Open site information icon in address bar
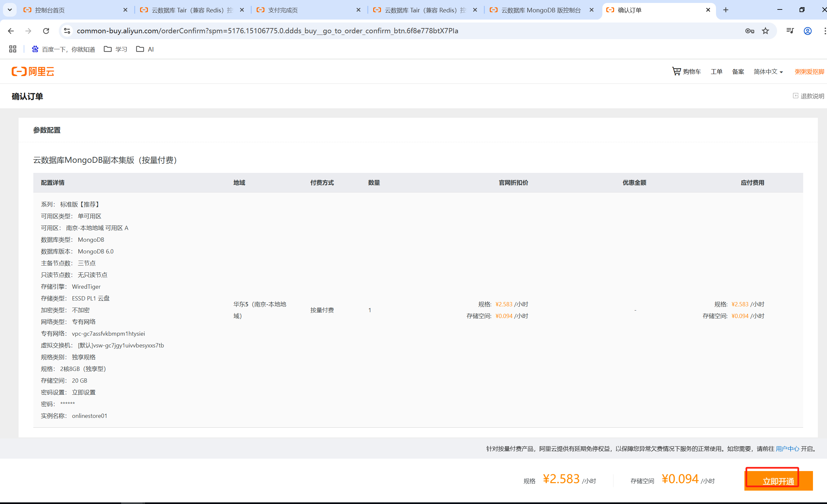 tap(67, 31)
